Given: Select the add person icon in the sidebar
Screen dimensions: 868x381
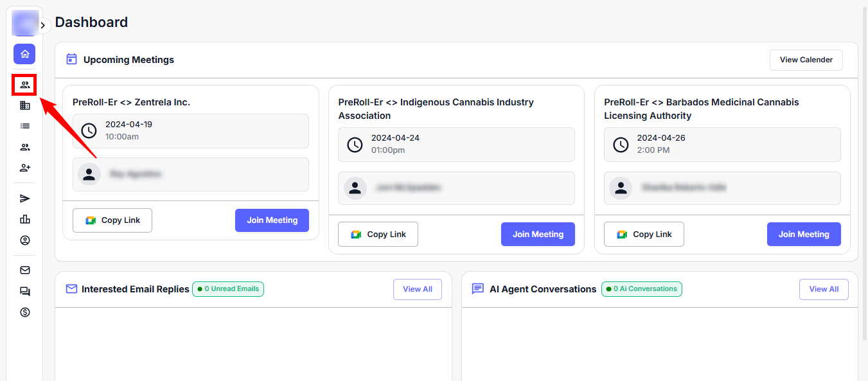Looking at the screenshot, I should (25, 168).
